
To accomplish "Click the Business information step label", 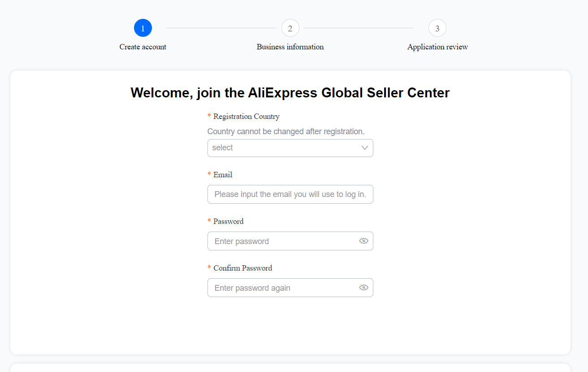I will tap(290, 47).
